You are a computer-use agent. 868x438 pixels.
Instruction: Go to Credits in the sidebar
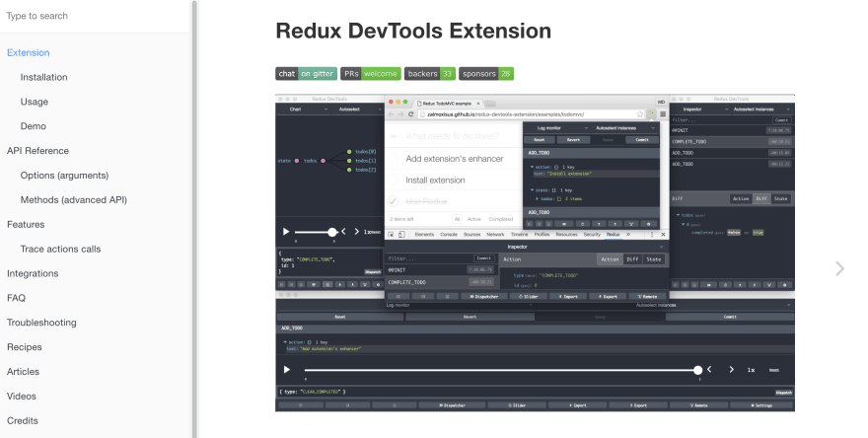click(x=23, y=421)
